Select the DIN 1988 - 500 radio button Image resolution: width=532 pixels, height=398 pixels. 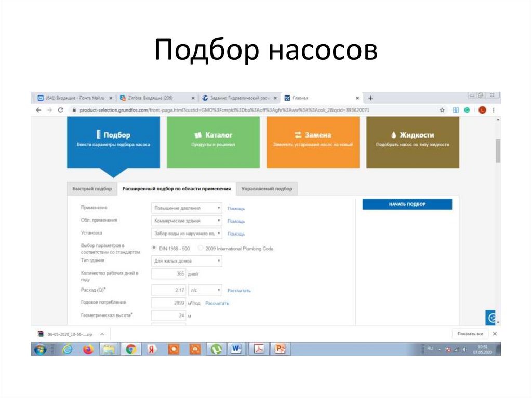pos(153,248)
